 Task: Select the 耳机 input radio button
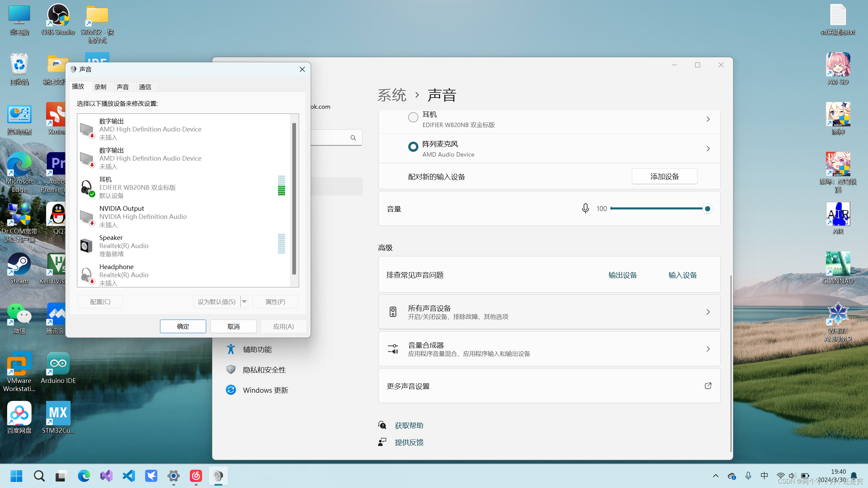point(413,118)
